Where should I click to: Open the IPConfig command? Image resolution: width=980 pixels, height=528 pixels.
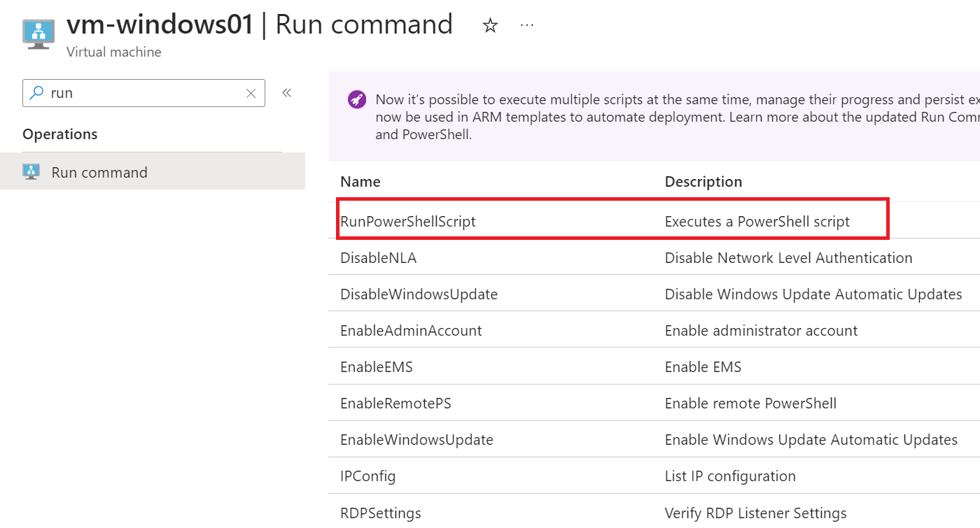[x=367, y=476]
